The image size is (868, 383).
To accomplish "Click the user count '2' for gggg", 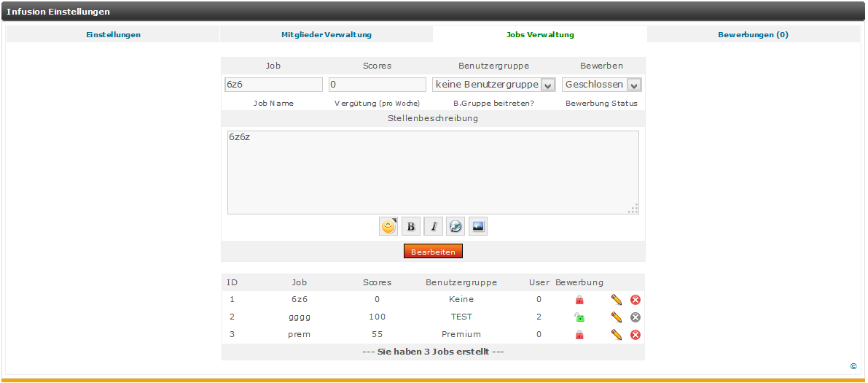I will coord(539,317).
